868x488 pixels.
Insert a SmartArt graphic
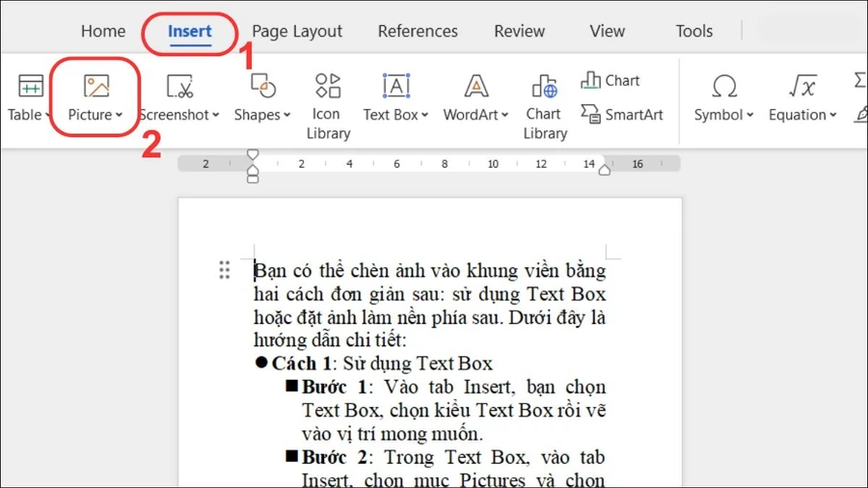[622, 115]
